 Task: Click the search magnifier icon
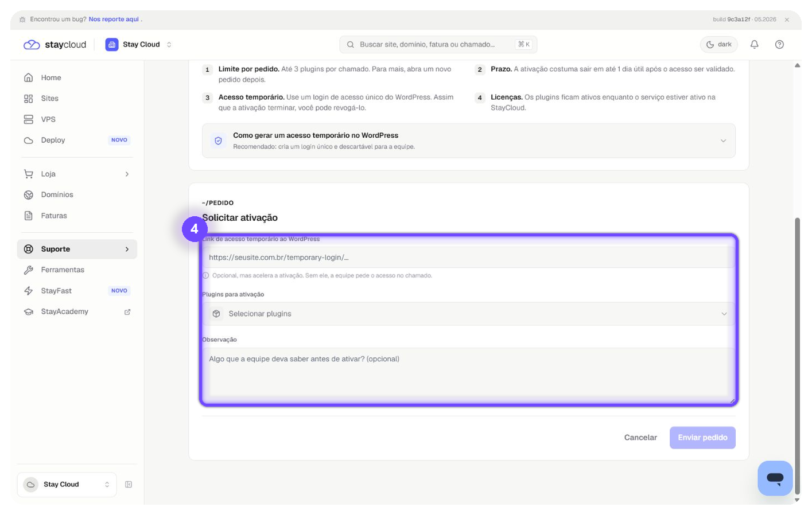(x=350, y=45)
